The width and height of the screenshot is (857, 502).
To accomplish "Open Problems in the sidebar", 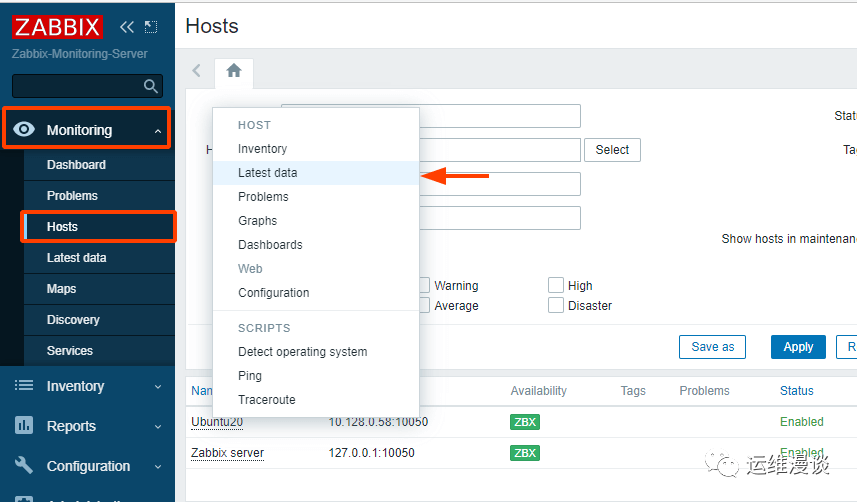I will point(99,195).
